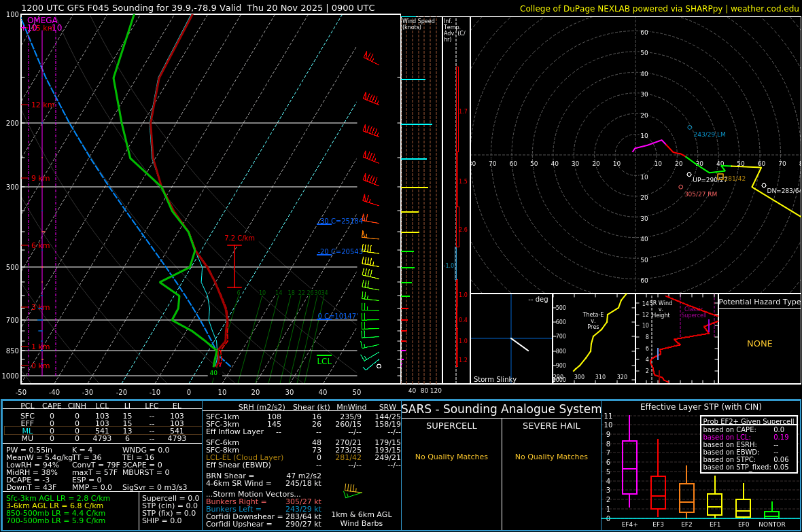Image resolution: width=802 pixels, height=532 pixels.
Task: Click 'No Quality Matches' under SUPERCELL
Action: tap(452, 457)
